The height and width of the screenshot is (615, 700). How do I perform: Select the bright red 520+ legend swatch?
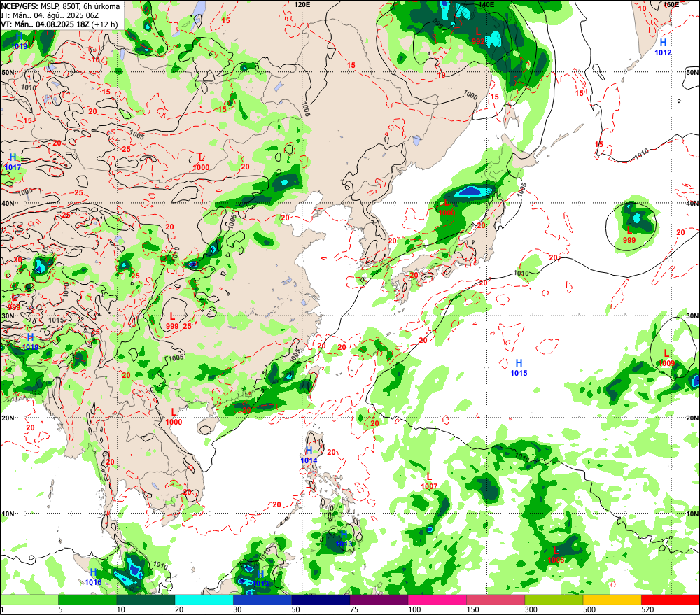(x=671, y=600)
